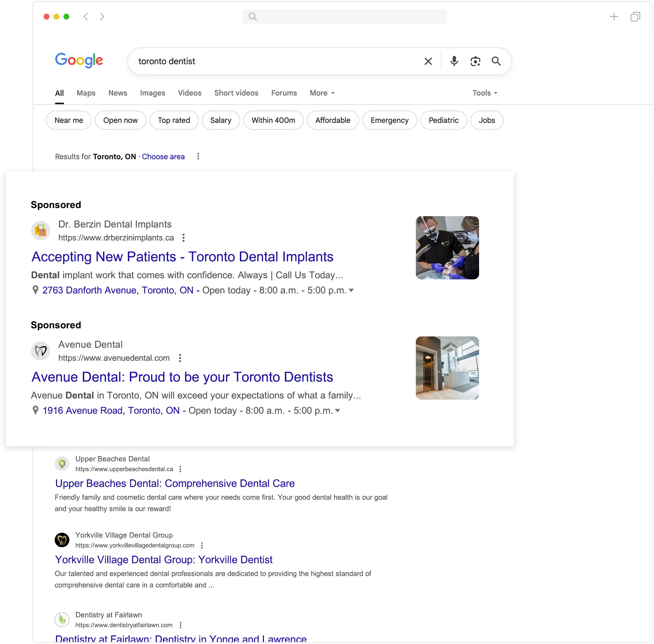Open options beside drberzinimplants.ca URL
This screenshot has height=644, width=654.
point(184,238)
